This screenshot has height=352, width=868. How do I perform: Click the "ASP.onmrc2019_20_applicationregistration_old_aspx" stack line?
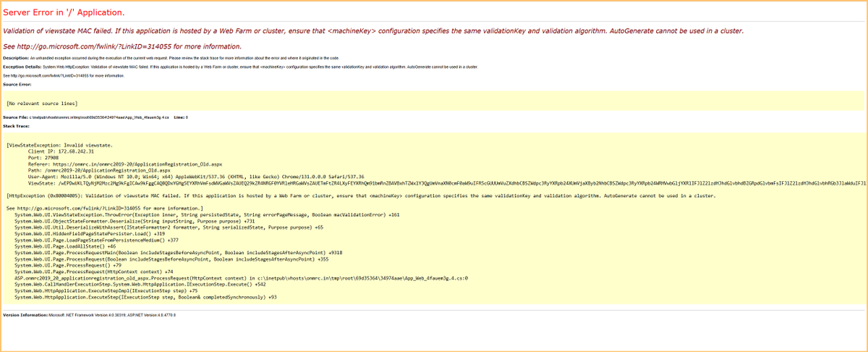[241, 277]
